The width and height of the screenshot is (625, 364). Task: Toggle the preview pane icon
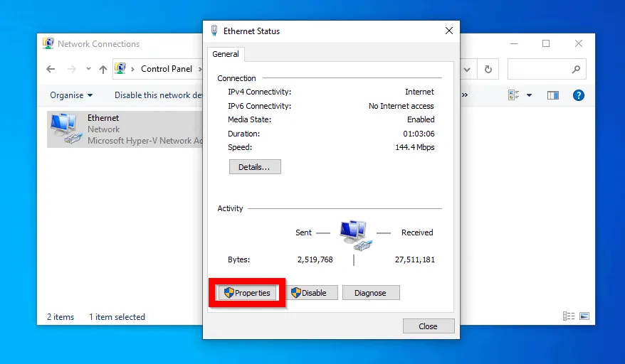552,95
